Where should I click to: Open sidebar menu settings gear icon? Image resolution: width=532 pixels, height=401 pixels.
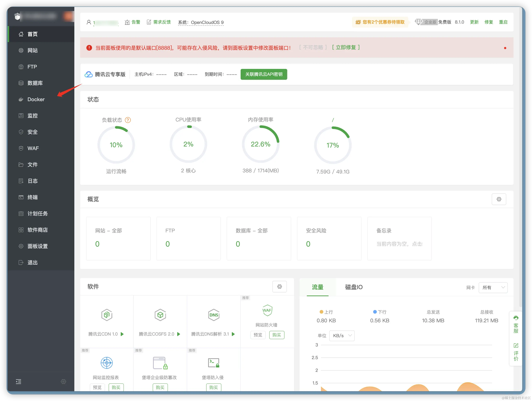[63, 382]
